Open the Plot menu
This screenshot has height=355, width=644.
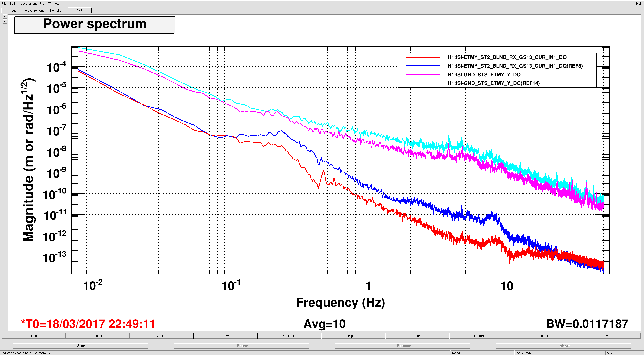(42, 4)
